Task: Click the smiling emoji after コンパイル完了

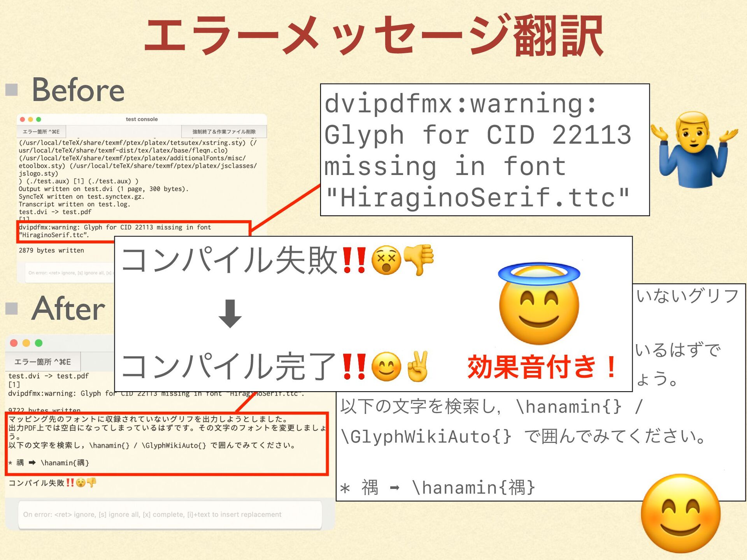Action: coord(386,366)
